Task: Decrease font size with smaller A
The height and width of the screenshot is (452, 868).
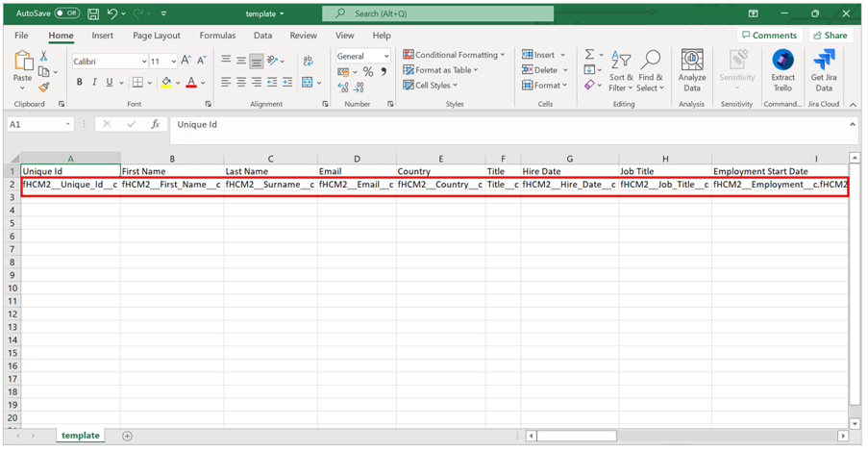Action: (202, 61)
